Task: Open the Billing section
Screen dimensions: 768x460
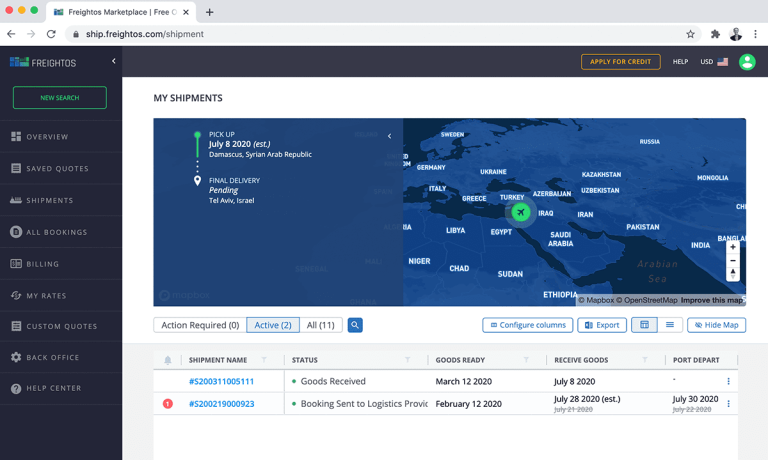Action: 42,264
